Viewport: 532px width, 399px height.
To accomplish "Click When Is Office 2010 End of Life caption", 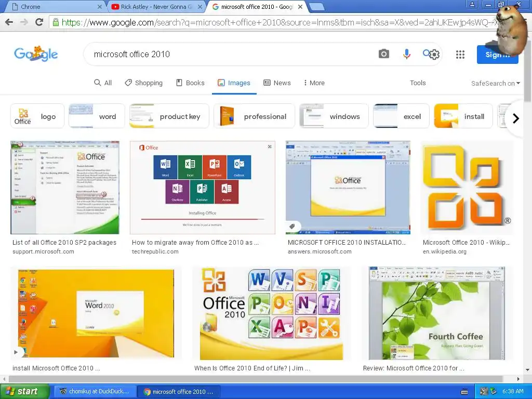I will 252,368.
